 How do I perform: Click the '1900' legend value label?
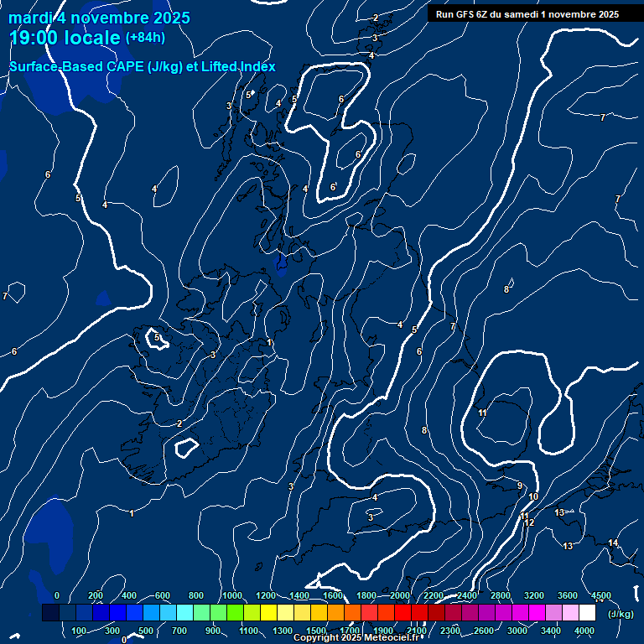coord(383,631)
